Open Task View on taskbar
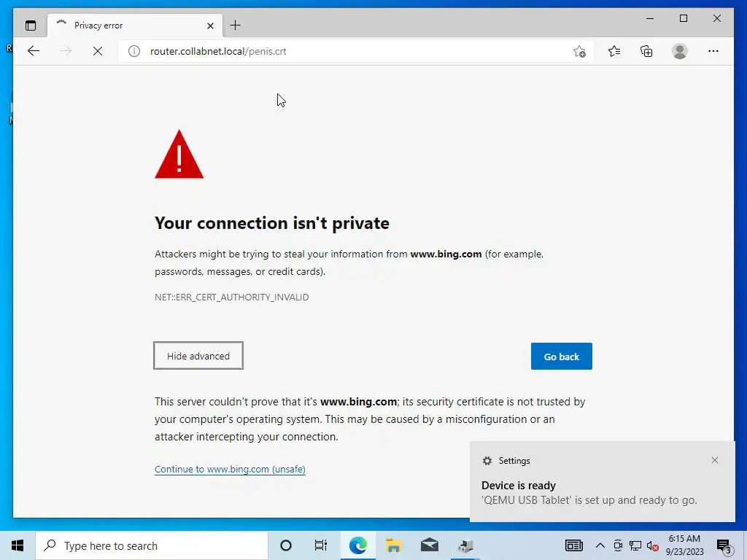Image resolution: width=747 pixels, height=560 pixels. 321,545
